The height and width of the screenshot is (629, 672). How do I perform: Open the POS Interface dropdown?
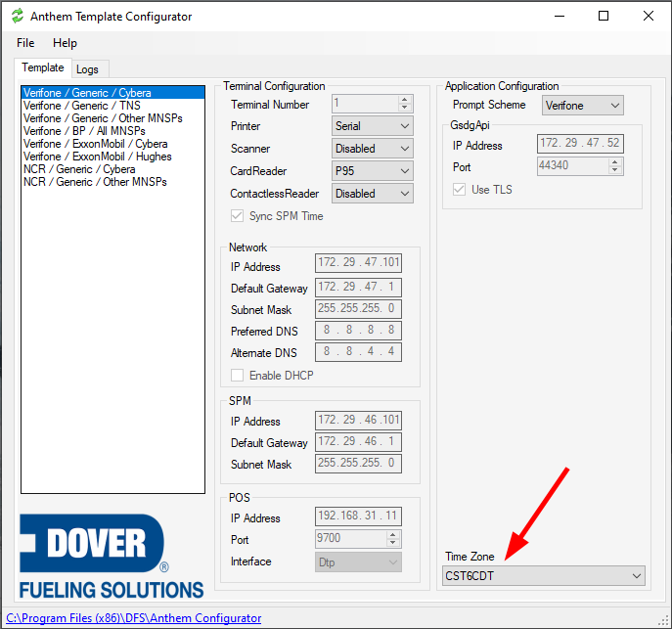click(x=358, y=562)
